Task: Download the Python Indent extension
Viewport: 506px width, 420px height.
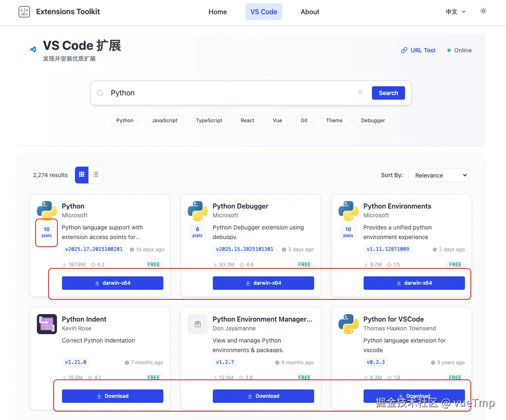Action: tap(113, 396)
